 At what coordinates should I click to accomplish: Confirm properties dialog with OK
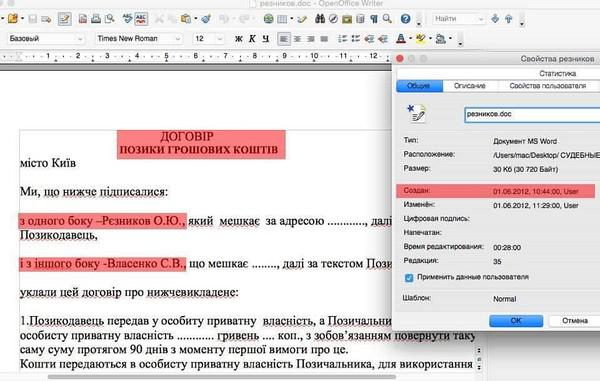click(516, 321)
